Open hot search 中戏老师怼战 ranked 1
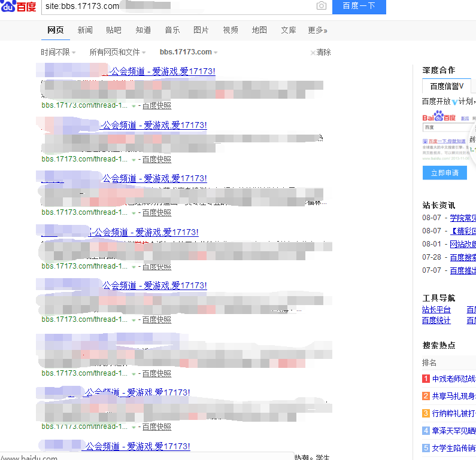Viewport: 476px width, 460px height. pyautogui.click(x=454, y=379)
